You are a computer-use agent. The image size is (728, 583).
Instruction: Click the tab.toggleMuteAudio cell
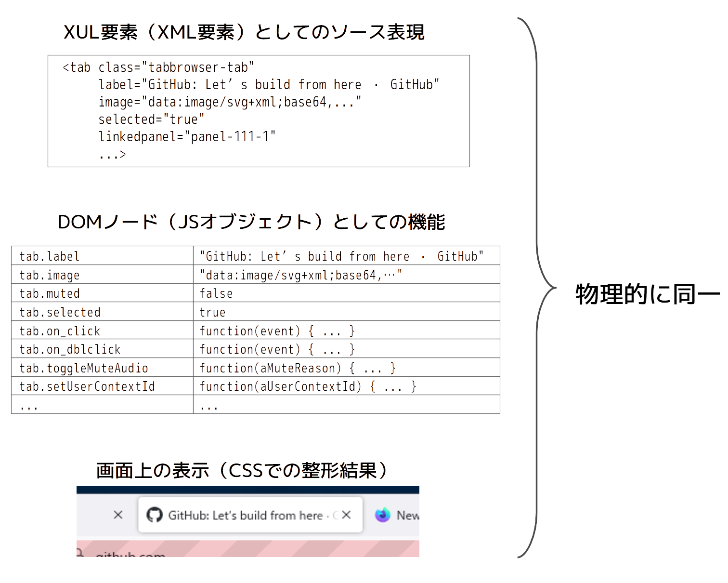pos(102,368)
